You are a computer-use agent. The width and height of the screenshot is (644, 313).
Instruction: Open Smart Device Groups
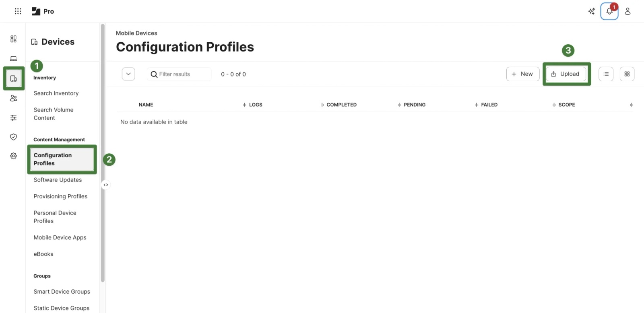(62, 291)
